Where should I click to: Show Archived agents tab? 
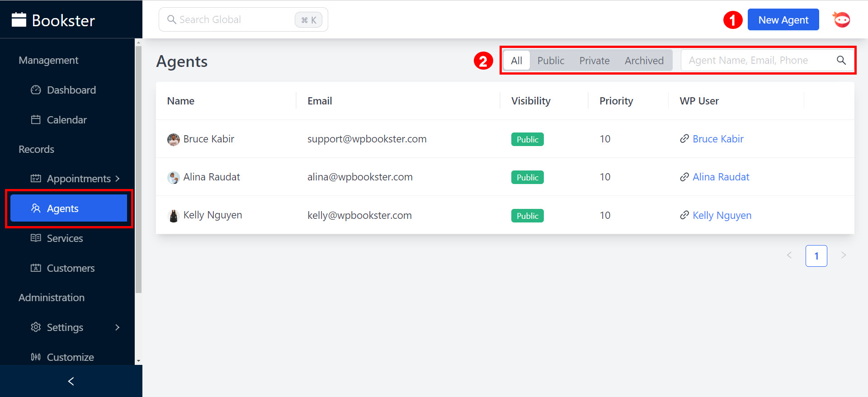click(644, 61)
